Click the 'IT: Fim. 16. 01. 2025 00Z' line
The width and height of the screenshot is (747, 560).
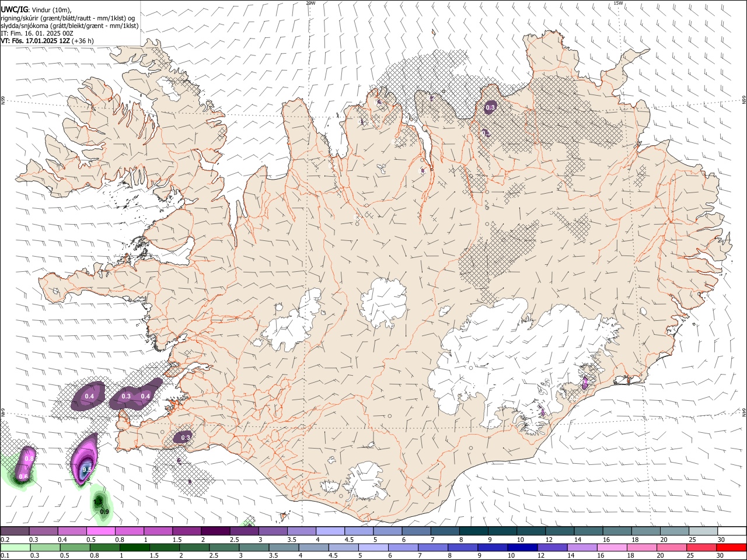37,33
